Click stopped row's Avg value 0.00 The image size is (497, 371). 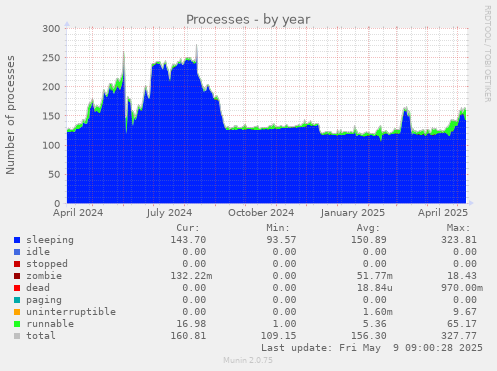click(x=375, y=264)
